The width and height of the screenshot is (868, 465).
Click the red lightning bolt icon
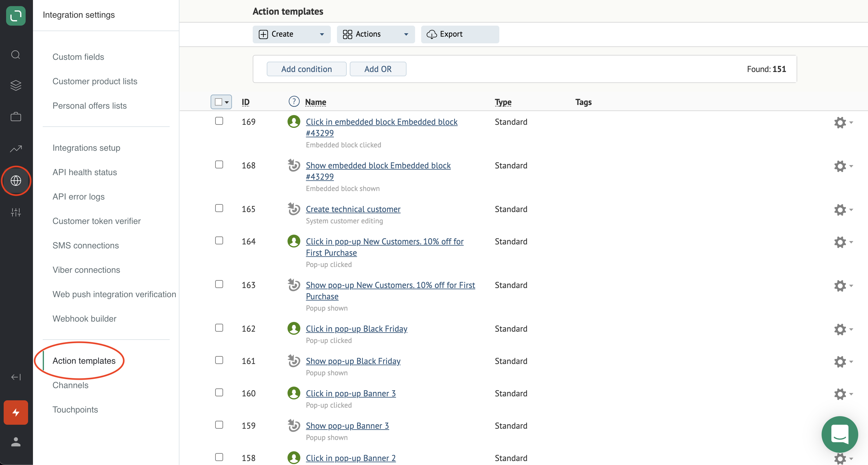coord(16,413)
